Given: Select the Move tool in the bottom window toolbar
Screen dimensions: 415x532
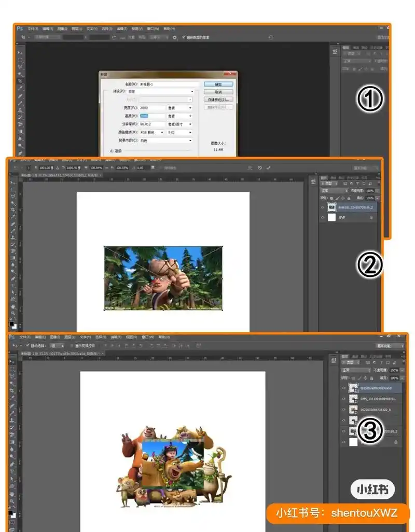Looking at the screenshot, I should pos(13,361).
